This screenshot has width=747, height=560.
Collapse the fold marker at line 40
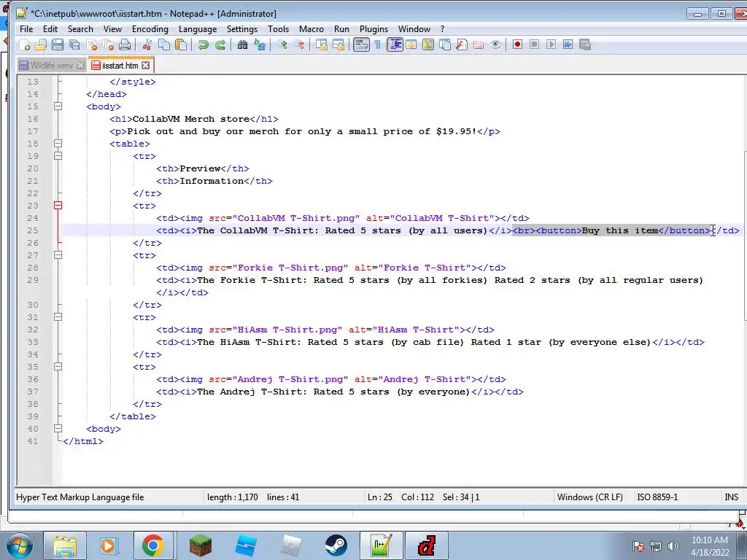click(x=58, y=429)
